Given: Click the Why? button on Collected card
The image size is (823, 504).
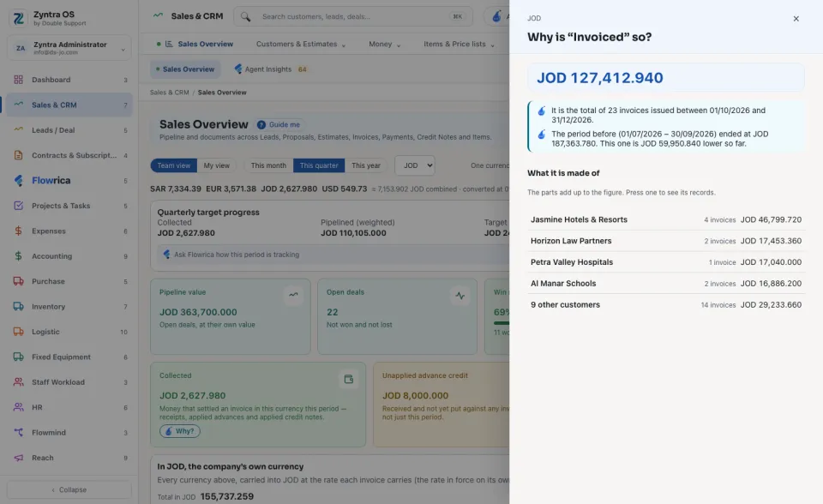Looking at the screenshot, I should (180, 431).
